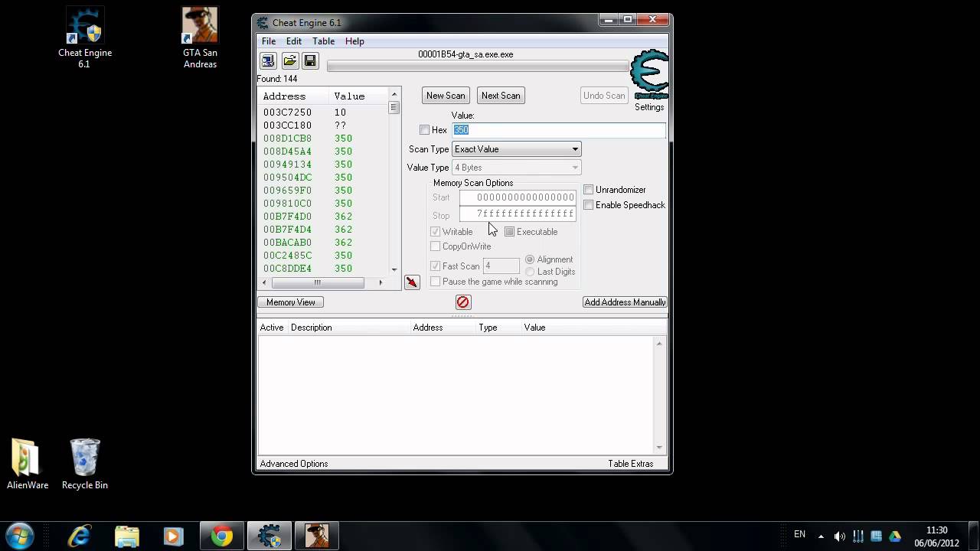Viewport: 980px width, 551px height.
Task: Enable the Speedhack checkbox
Action: click(x=588, y=205)
